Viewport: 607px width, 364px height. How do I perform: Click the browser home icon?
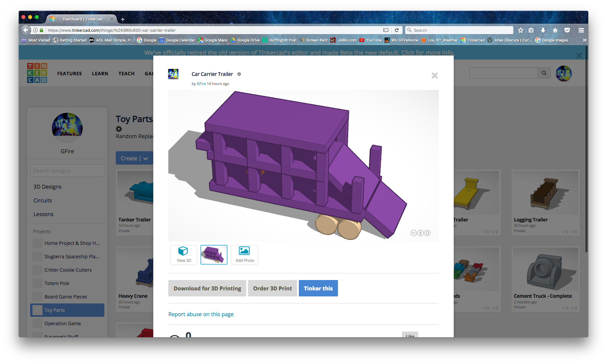coord(555,30)
